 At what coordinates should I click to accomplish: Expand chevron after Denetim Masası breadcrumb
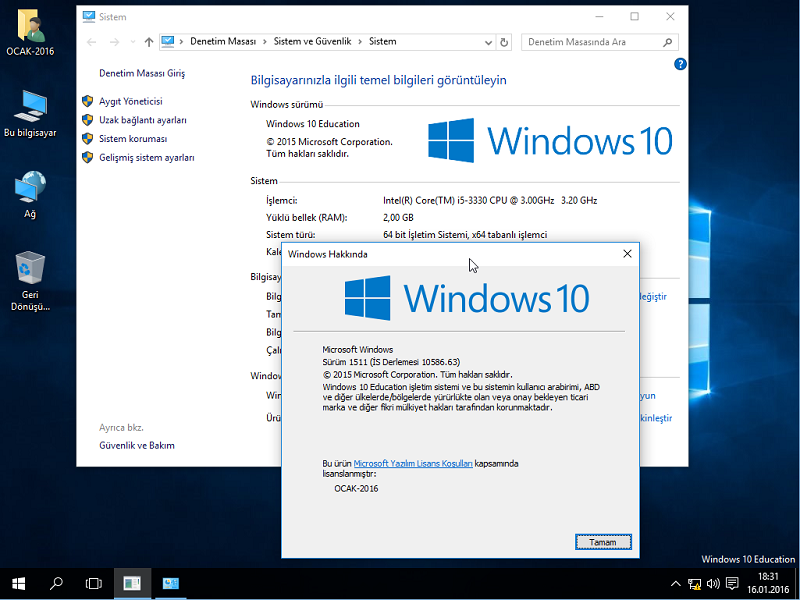[265, 42]
